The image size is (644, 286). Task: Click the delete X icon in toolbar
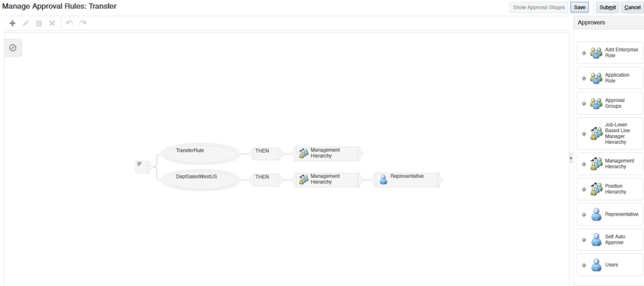52,23
